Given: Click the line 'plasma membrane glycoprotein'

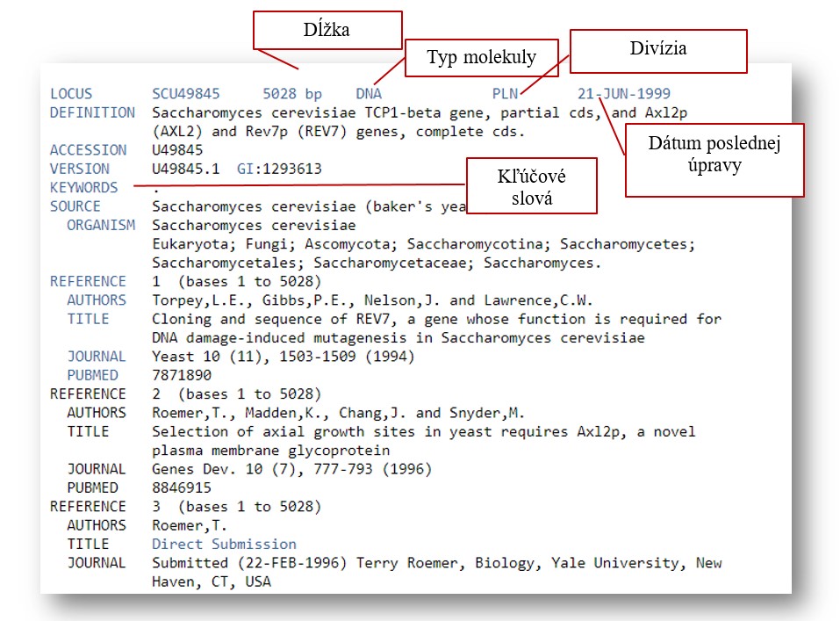Looking at the screenshot, I should (271, 451).
